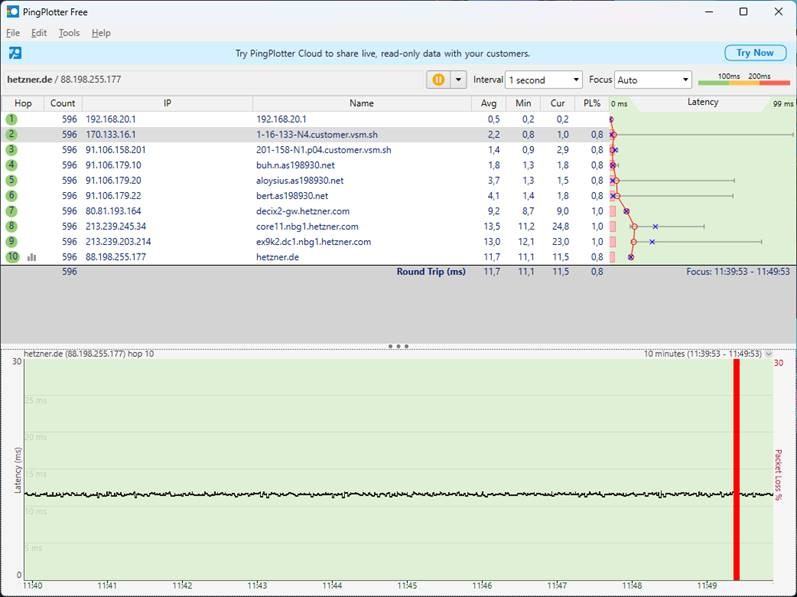797x597 pixels.
Task: Open the Tools menu
Action: pos(69,33)
